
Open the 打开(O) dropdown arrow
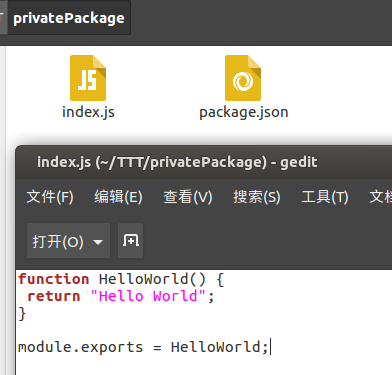pyautogui.click(x=98, y=242)
